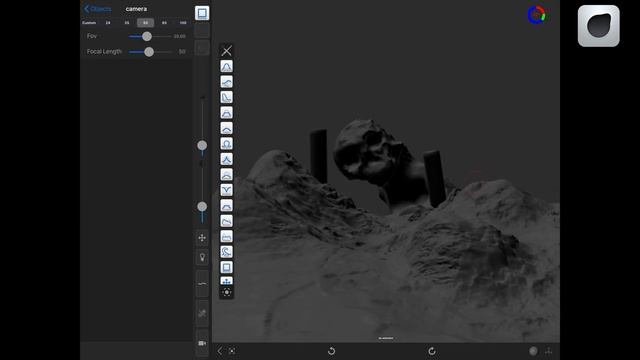This screenshot has width=640, height=360.
Task: Open brush palette settings gear
Action: click(x=227, y=292)
